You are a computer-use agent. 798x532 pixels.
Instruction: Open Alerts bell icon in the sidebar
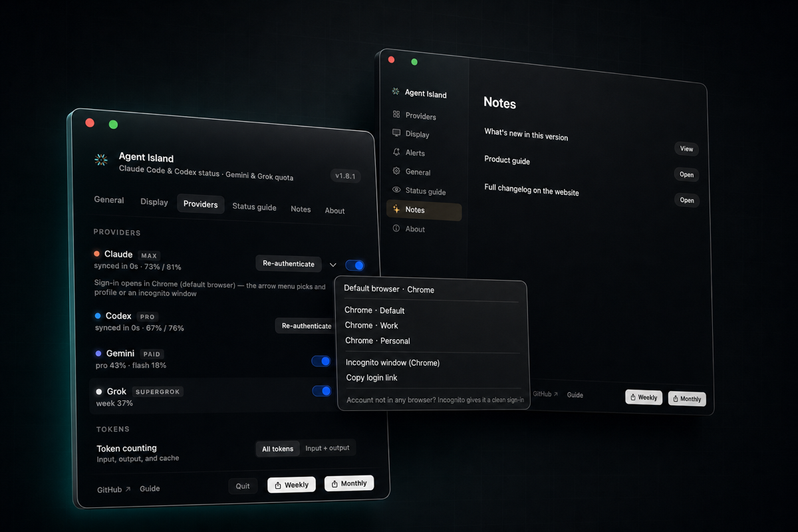396,152
